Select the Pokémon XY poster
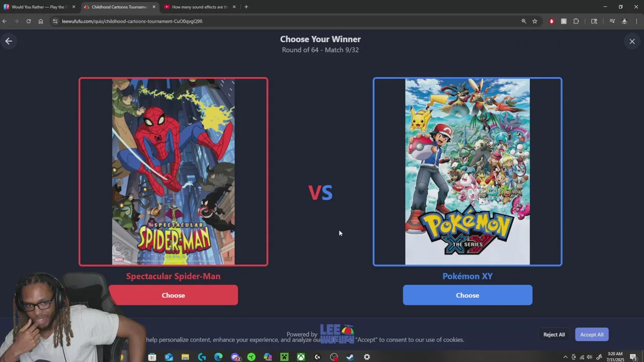 (x=467, y=171)
